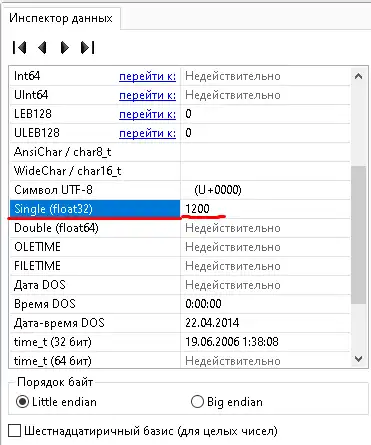Select the time_t (64 бит) row label
Screen dimensions: 371x445
click(x=53, y=361)
